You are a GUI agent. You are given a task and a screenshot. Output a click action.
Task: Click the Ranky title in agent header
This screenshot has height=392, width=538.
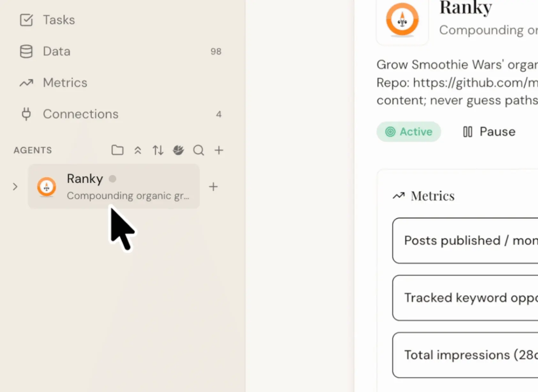(466, 8)
